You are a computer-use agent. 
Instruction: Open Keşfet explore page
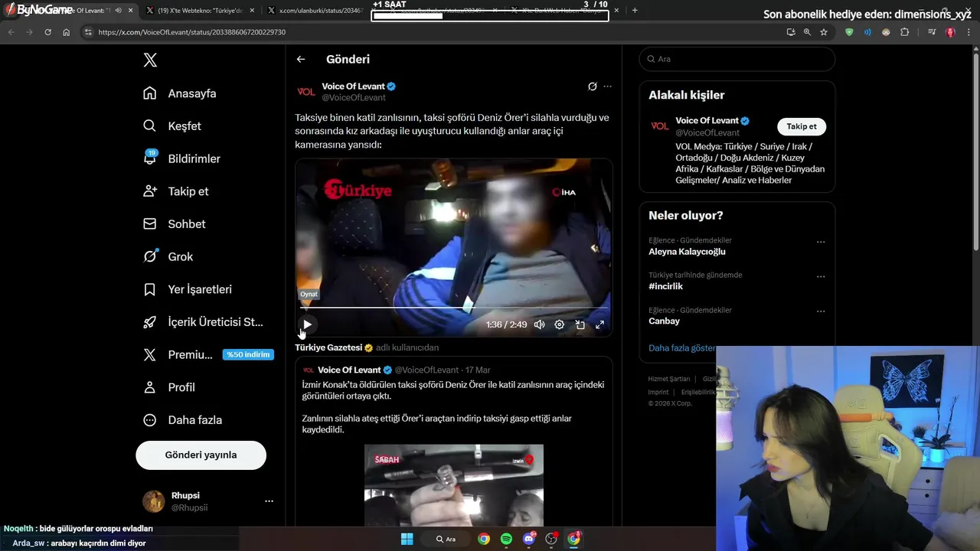pyautogui.click(x=172, y=126)
